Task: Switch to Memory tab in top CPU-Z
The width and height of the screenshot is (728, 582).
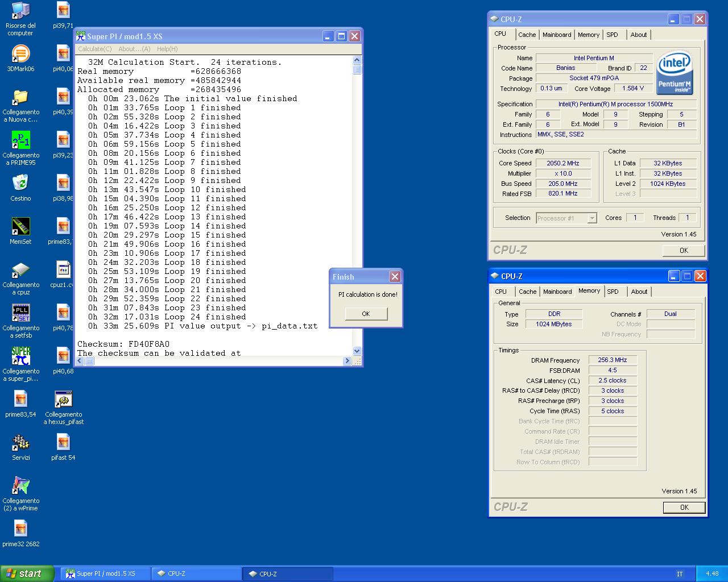Action: (589, 35)
